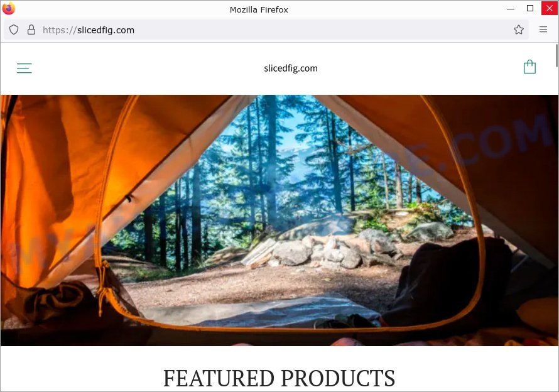View site security info via padlock
Viewport: 559px width, 392px height.
click(31, 30)
